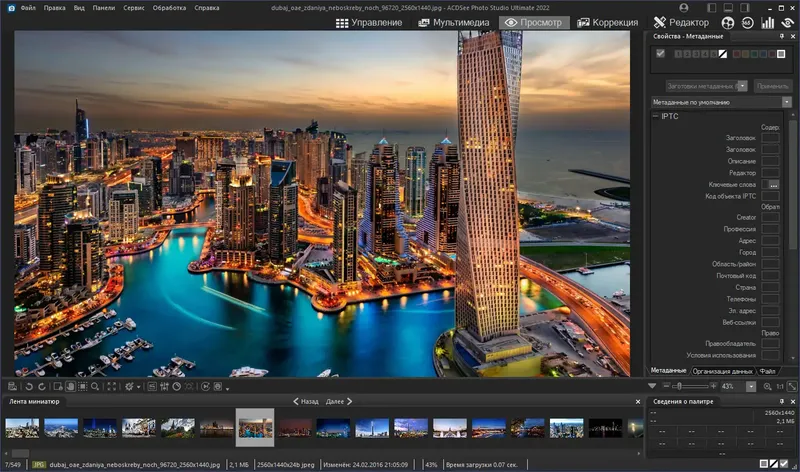Click the save icon in bottom toolbar
800x472 pixels.
(x=10, y=386)
